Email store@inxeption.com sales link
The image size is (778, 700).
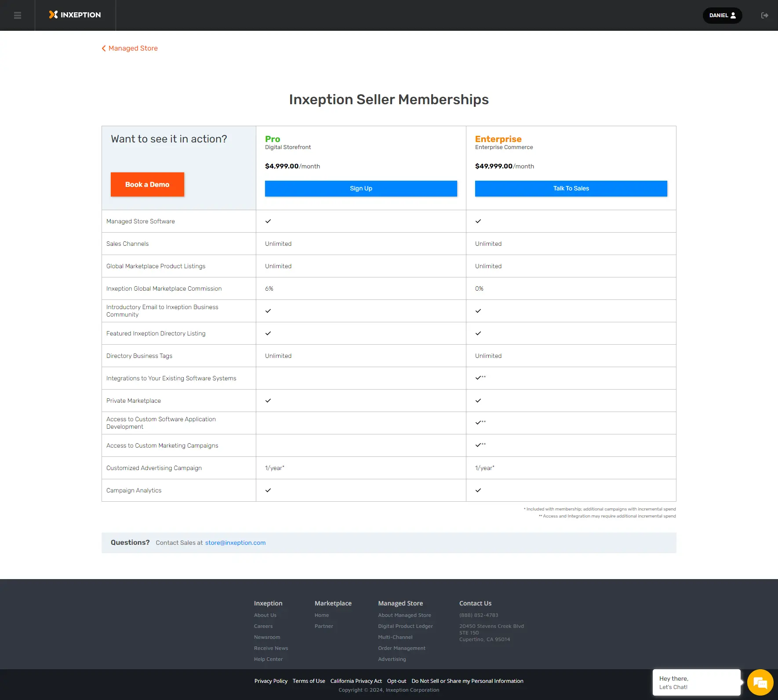[235, 543]
